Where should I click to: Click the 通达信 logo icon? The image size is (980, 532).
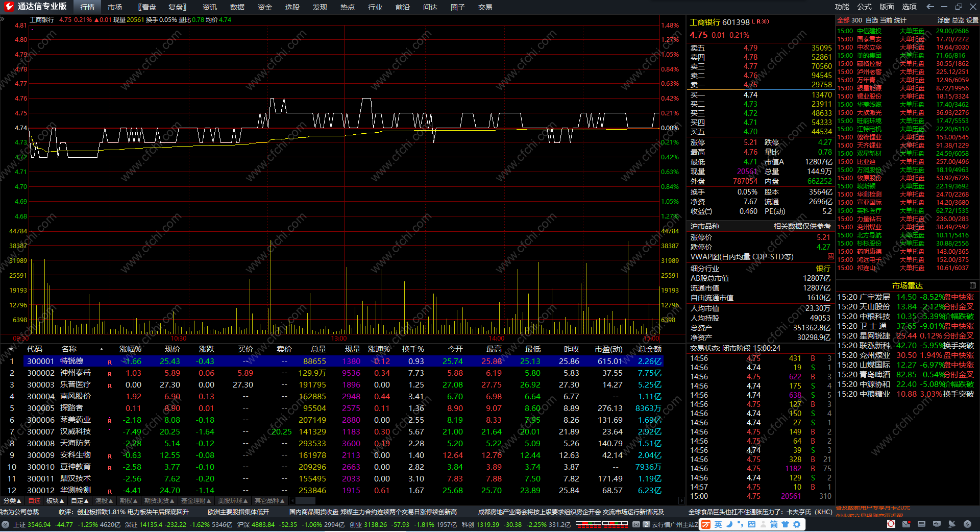(x=9, y=7)
